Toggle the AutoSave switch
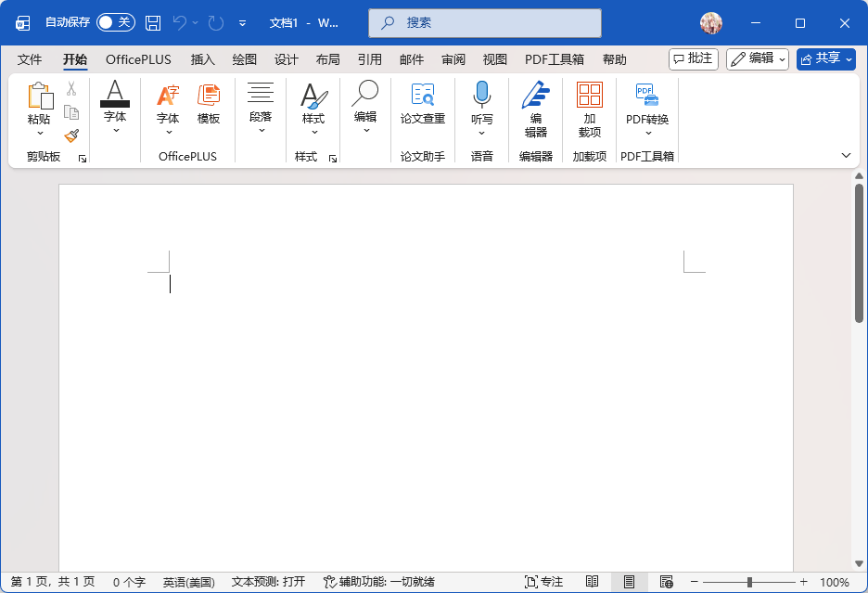This screenshot has height=593, width=868. [x=116, y=22]
